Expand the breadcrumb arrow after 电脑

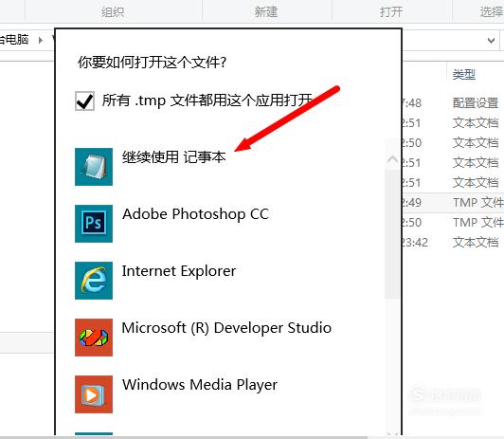coord(41,40)
